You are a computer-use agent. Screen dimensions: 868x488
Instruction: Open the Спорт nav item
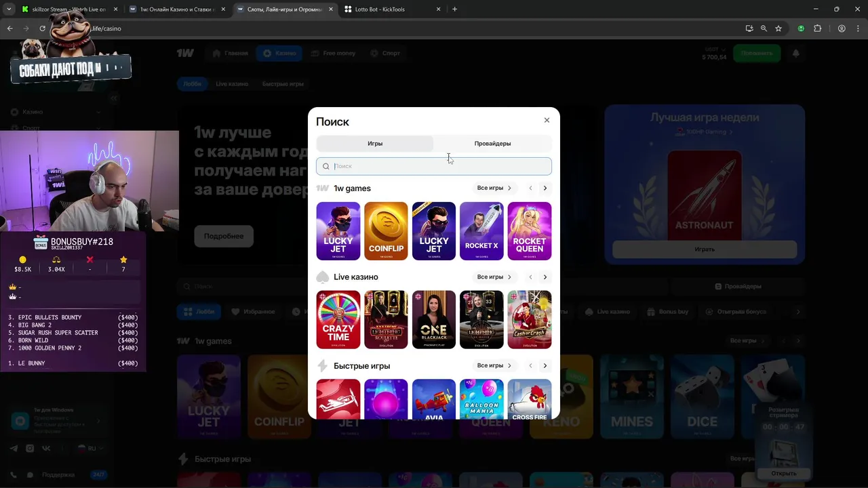tap(385, 53)
